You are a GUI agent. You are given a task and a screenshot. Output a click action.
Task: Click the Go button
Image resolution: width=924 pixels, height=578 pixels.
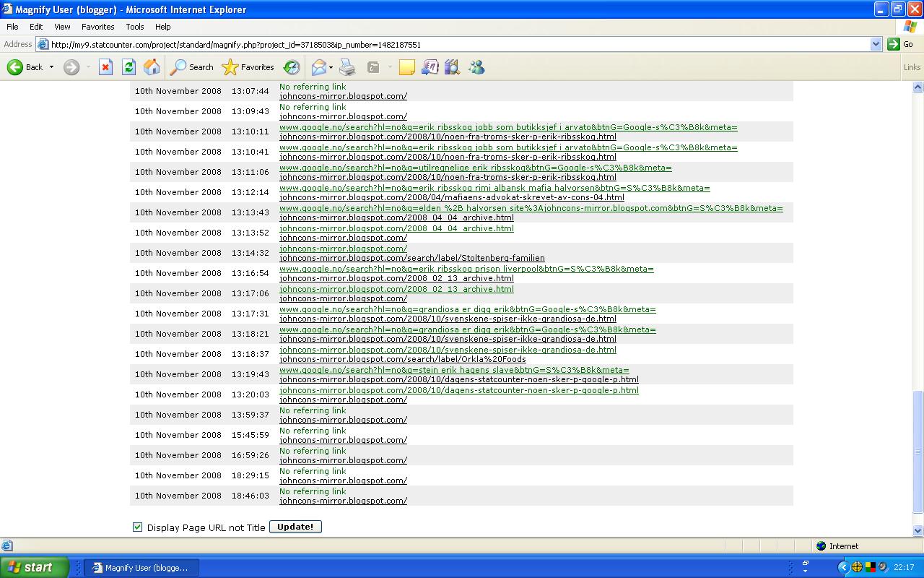pos(901,44)
